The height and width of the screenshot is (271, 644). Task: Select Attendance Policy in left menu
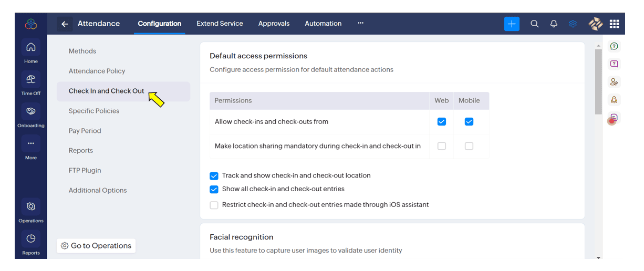click(x=97, y=71)
